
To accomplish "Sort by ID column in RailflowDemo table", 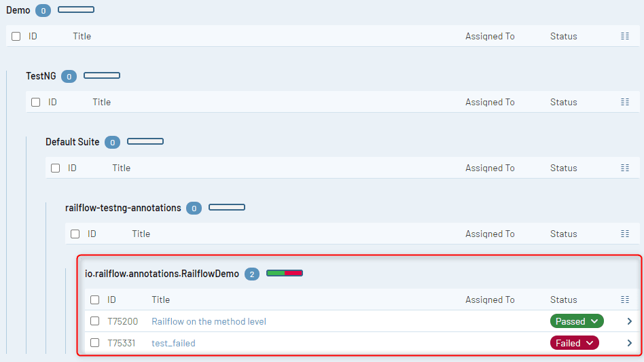I will [111, 300].
